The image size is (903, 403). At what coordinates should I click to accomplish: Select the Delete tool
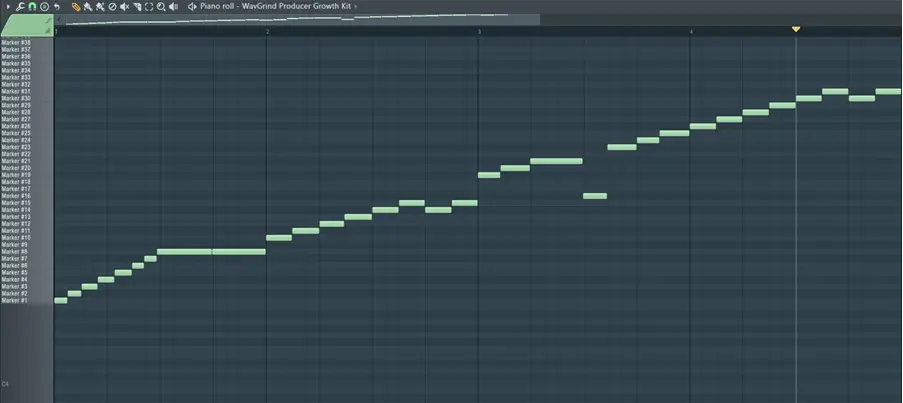112,6
